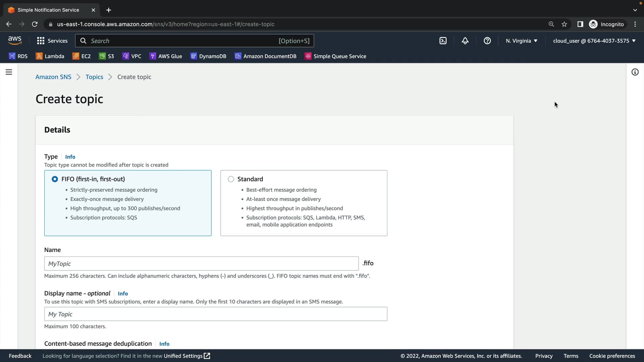The height and width of the screenshot is (362, 644).
Task: Open Chrome tab search chevron
Action: coord(635,10)
